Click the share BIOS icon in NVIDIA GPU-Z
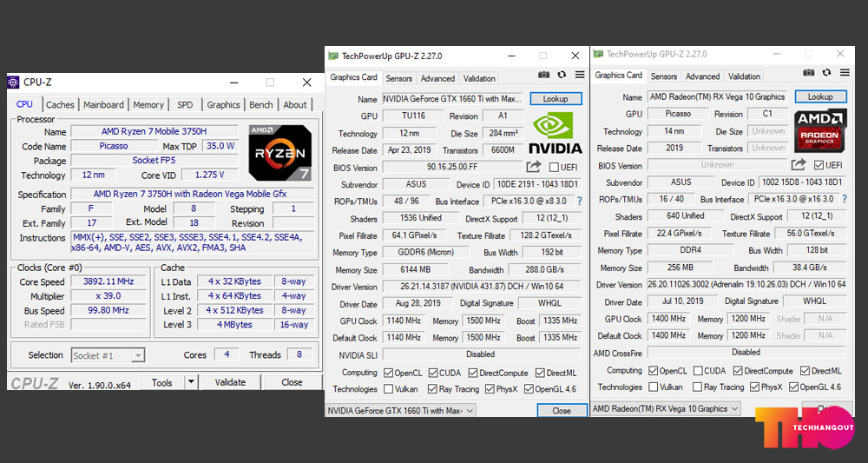This screenshot has height=463, width=868. point(534,167)
